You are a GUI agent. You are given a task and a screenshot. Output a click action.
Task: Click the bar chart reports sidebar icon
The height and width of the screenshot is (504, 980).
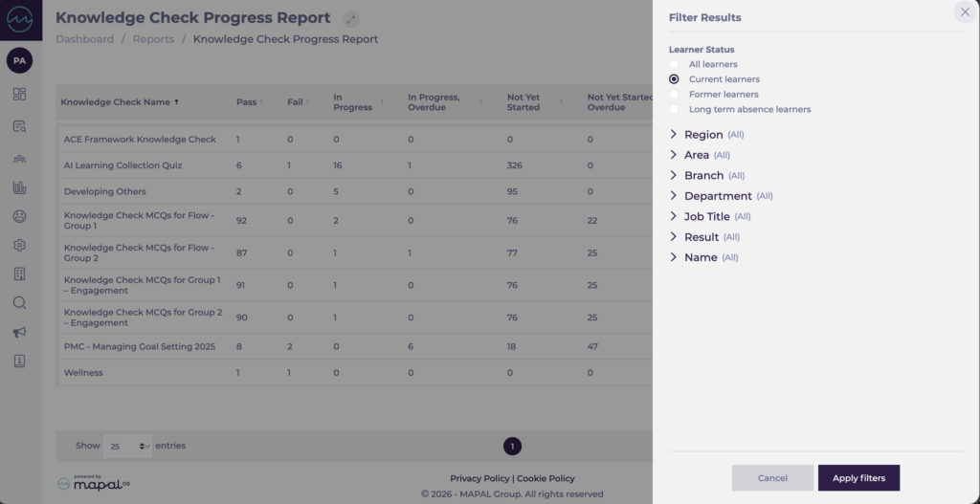point(20,187)
